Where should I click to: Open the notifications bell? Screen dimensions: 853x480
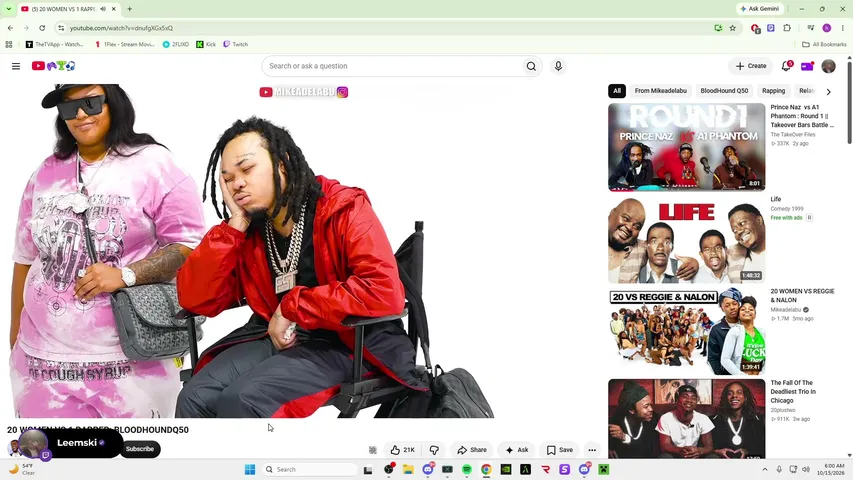[786, 66]
